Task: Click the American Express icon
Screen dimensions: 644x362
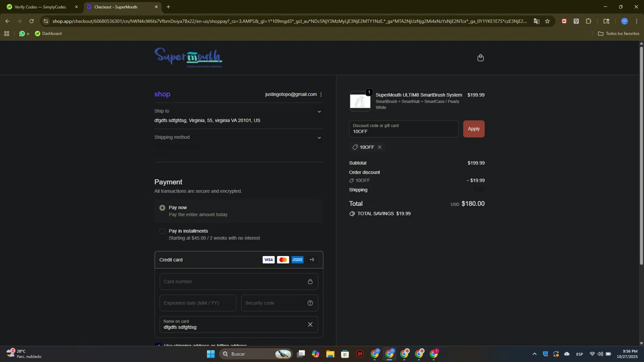Action: pos(298,259)
